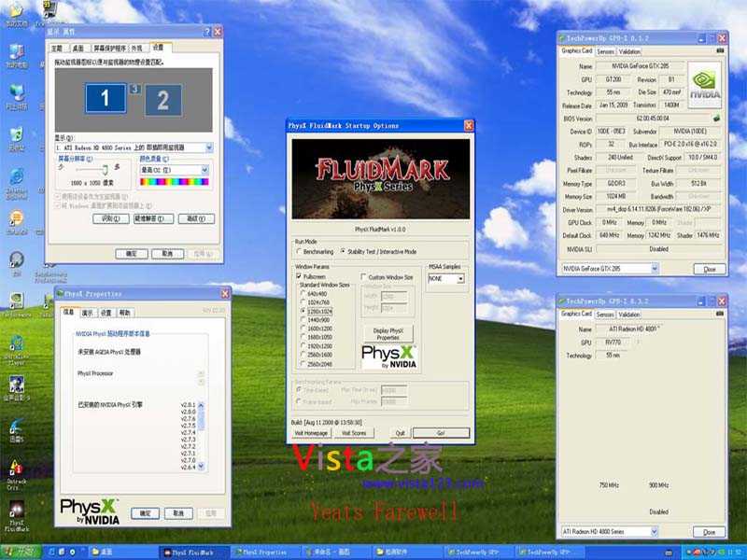Click the system tray icons area
747x560 pixels.
(713, 553)
